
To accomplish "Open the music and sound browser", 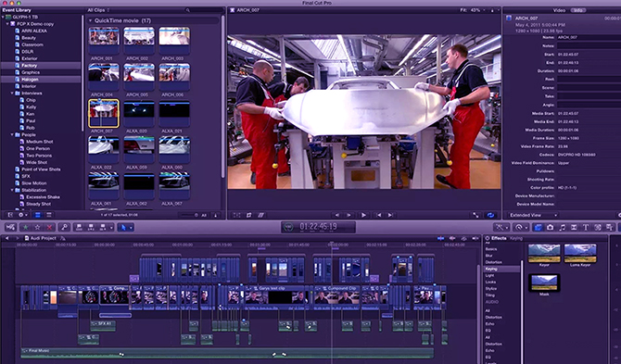I will tap(562, 227).
